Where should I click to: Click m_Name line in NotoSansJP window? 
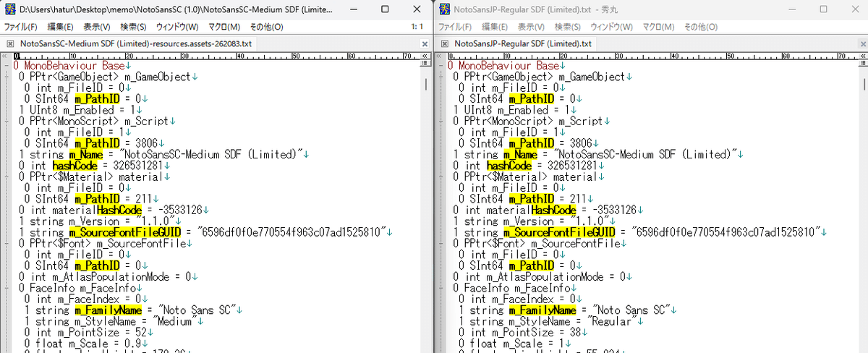[597, 154]
